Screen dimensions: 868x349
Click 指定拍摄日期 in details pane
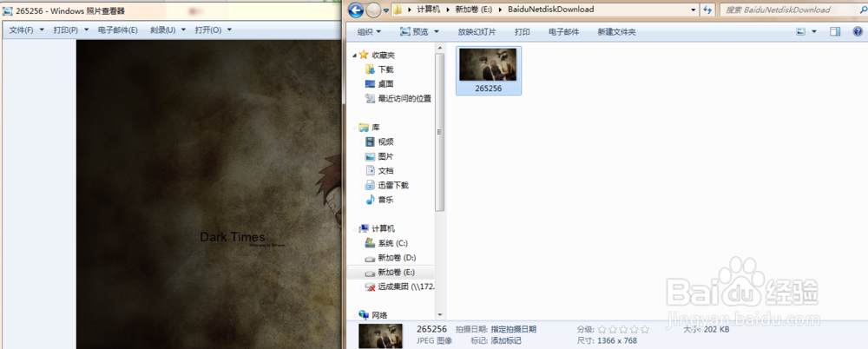513,329
